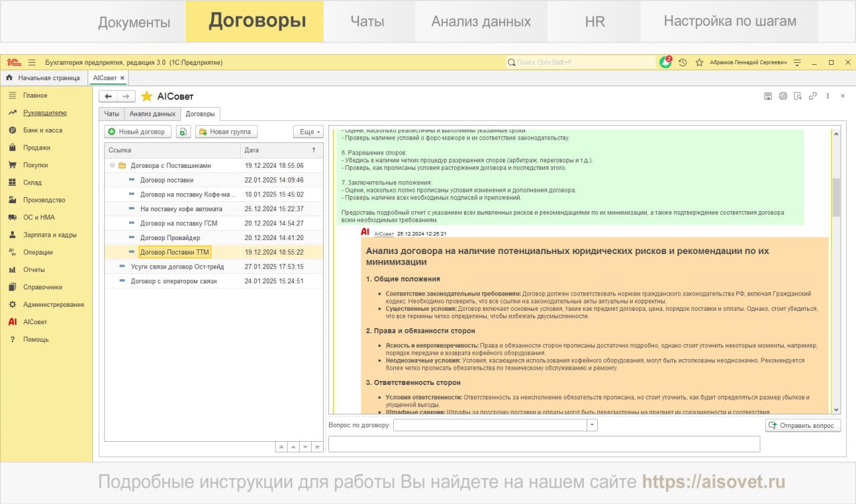Image resolution: width=856 pixels, height=504 pixels.
Task: Click the Производство sidebar icon
Action: point(13,200)
